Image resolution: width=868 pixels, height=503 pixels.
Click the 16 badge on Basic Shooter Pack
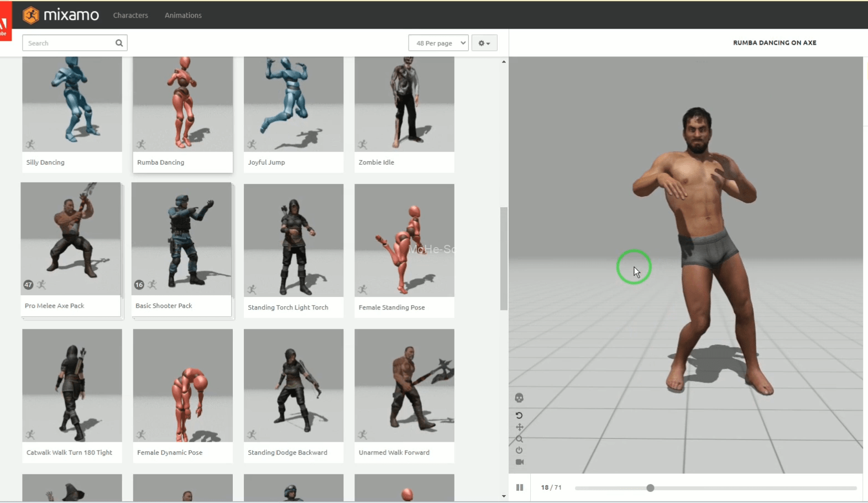pyautogui.click(x=139, y=285)
